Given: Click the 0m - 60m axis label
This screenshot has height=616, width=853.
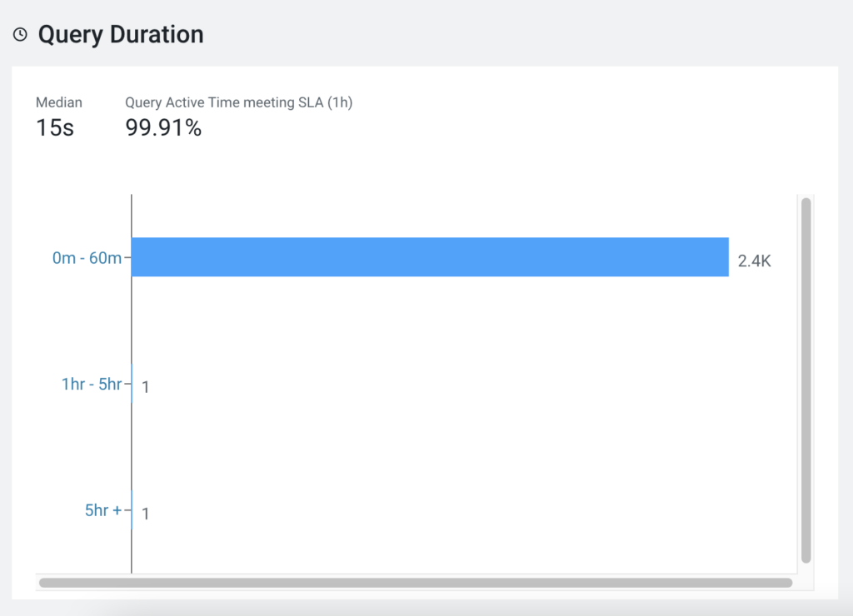Looking at the screenshot, I should pos(87,258).
